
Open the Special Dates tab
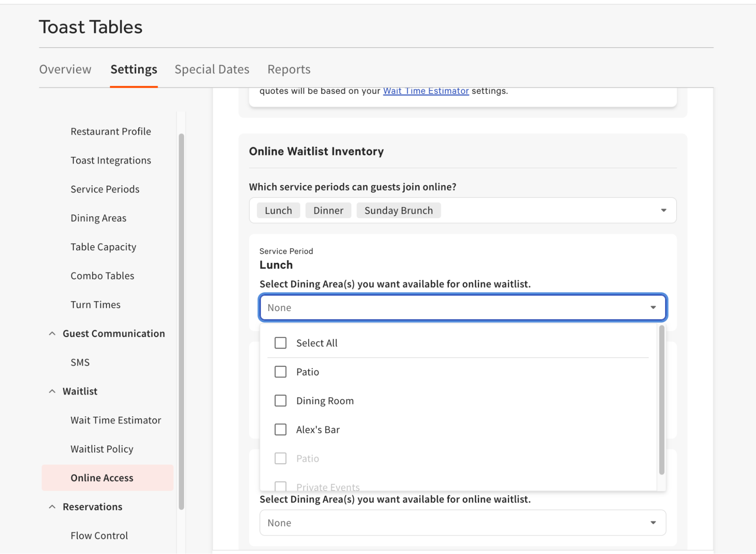click(x=212, y=70)
